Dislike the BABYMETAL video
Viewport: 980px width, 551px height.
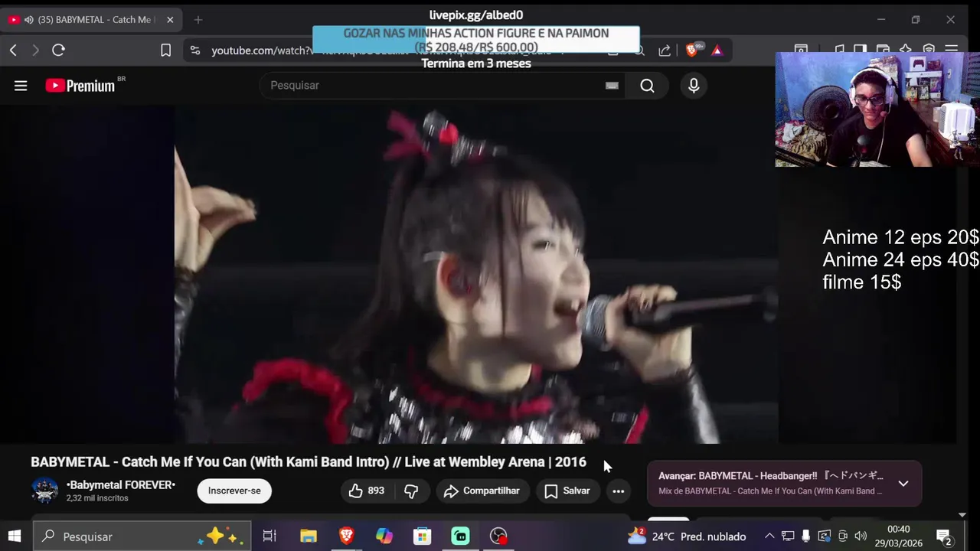[x=411, y=491]
